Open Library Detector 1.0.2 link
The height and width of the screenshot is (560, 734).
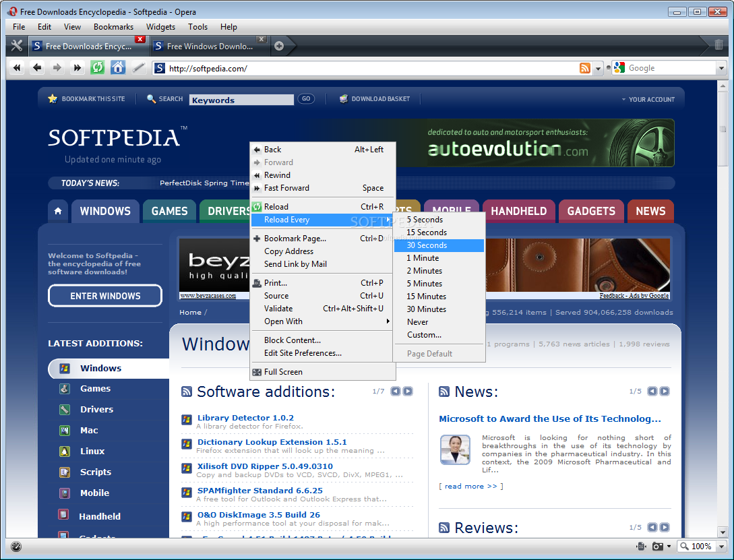[x=246, y=418]
